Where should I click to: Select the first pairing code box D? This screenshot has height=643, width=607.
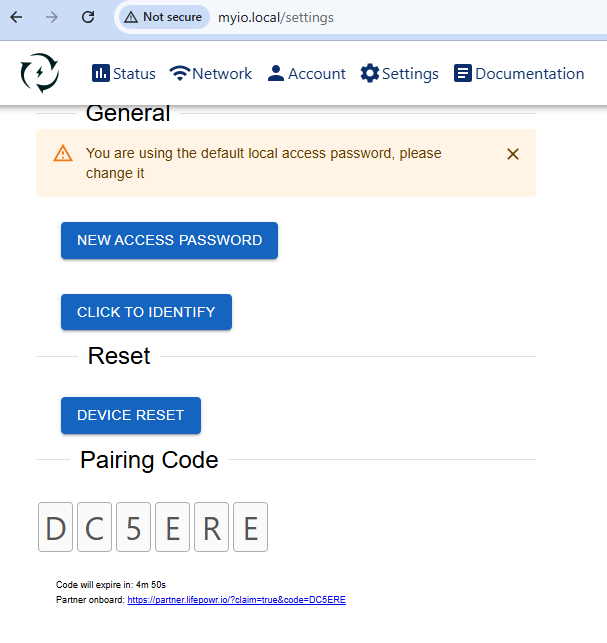(x=56, y=527)
